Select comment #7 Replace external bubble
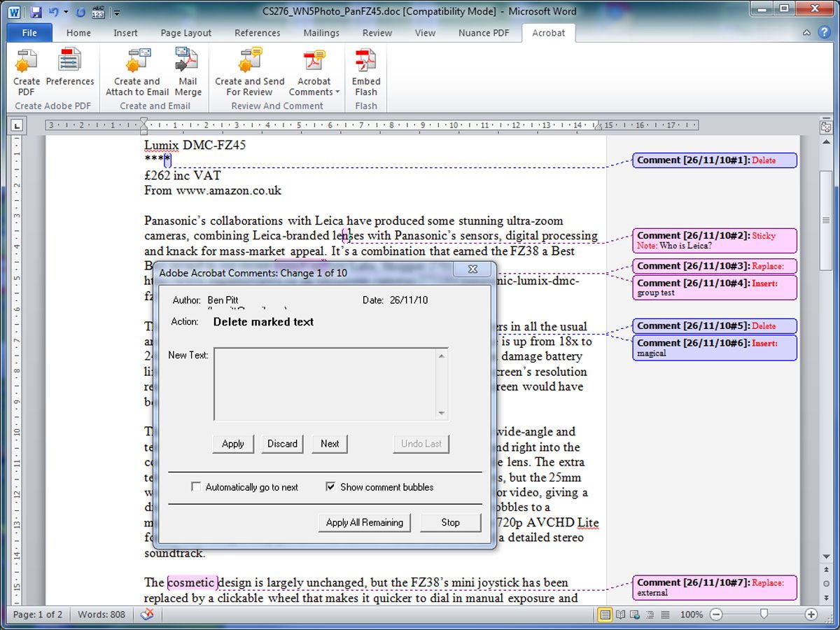This screenshot has width=840, height=630. [x=715, y=587]
